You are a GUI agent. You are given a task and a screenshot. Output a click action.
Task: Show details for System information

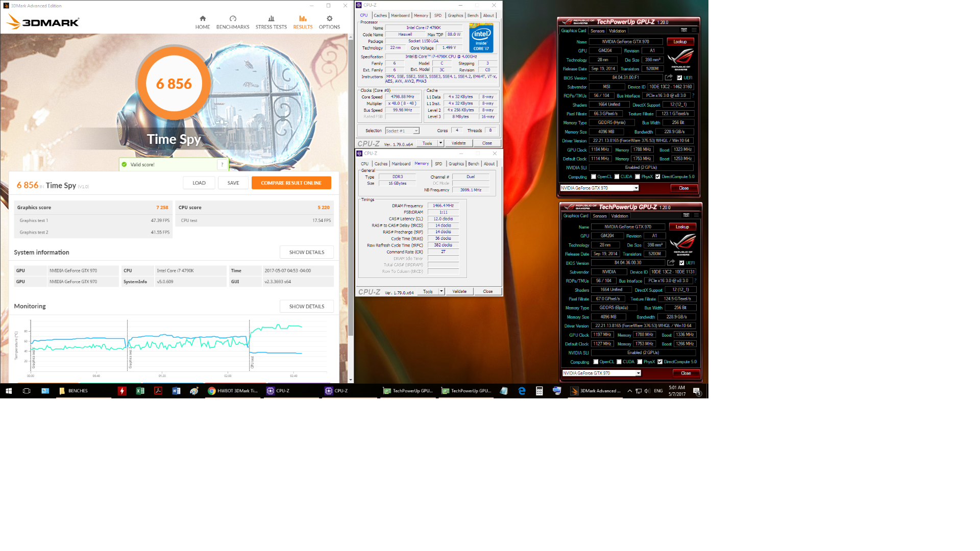point(306,252)
